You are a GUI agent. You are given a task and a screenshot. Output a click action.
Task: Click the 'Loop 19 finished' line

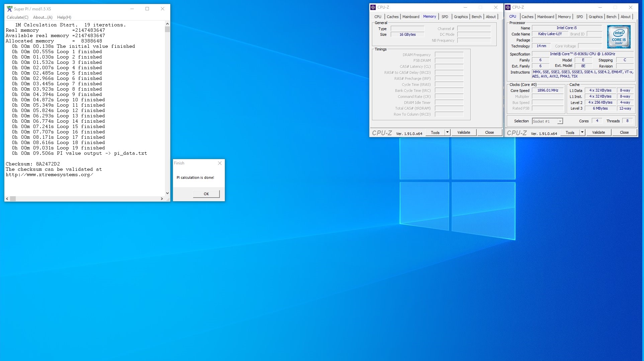click(59, 148)
